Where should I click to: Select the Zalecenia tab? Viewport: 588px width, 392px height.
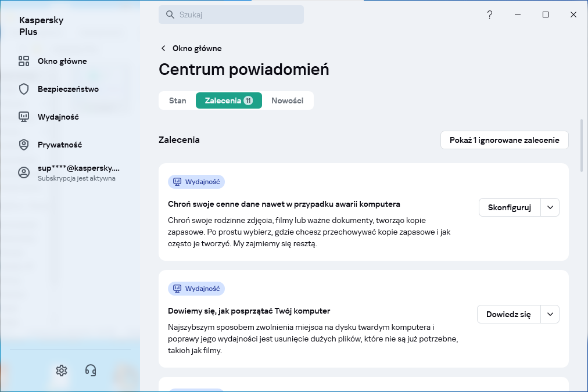pyautogui.click(x=228, y=100)
